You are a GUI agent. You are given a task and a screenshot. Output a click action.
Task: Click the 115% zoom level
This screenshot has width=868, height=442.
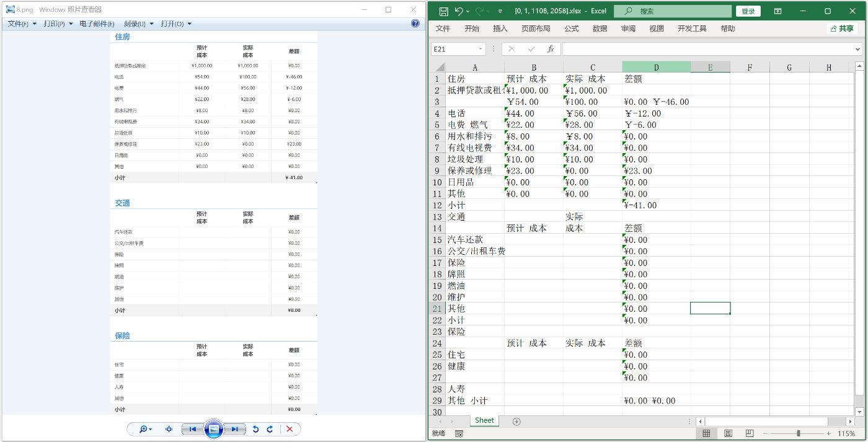(x=846, y=434)
